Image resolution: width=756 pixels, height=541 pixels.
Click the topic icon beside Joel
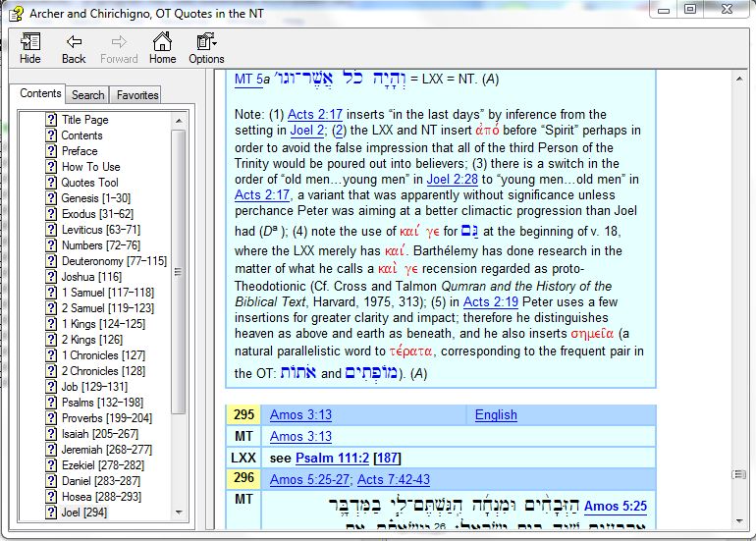click(51, 513)
